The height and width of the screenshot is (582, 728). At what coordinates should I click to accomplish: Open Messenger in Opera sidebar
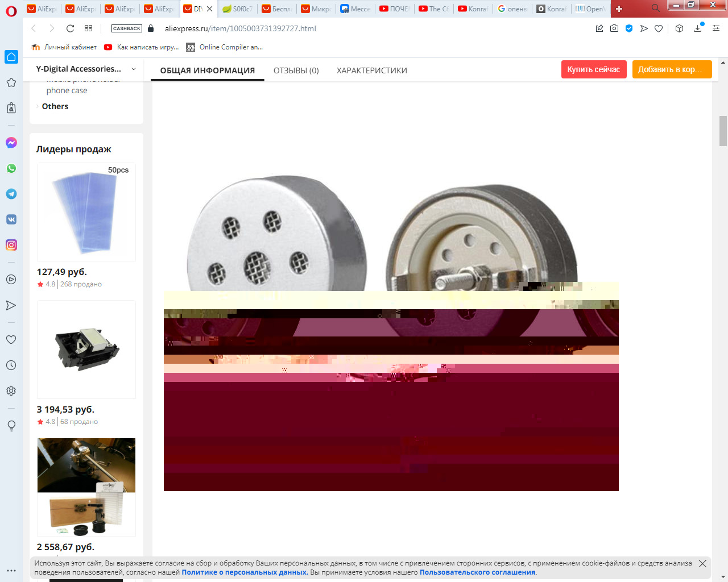pos(11,143)
